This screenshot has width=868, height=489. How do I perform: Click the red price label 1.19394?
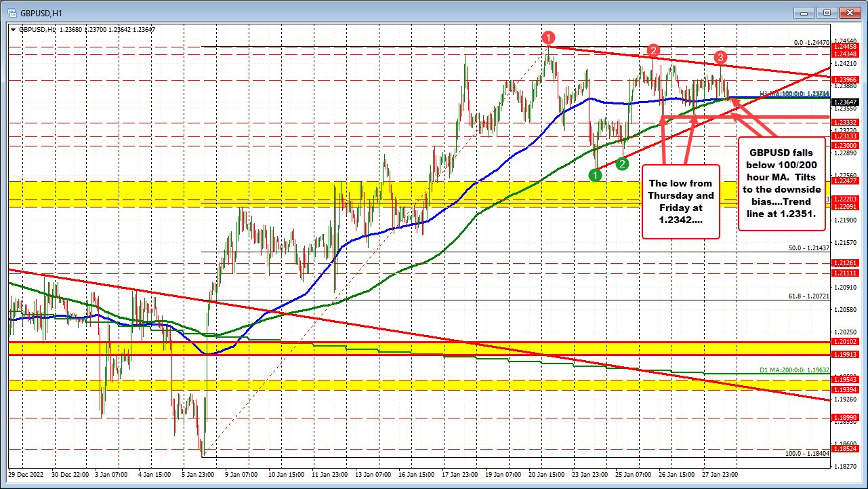click(847, 390)
